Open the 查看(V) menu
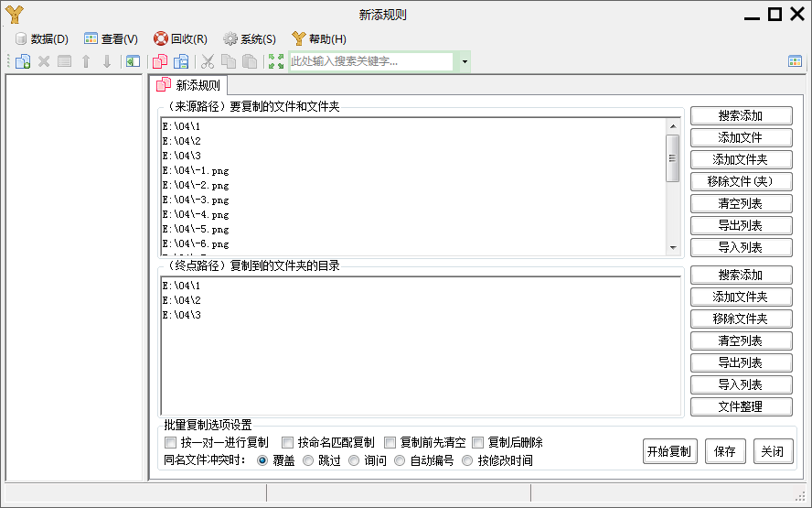812x508 pixels. (112, 38)
